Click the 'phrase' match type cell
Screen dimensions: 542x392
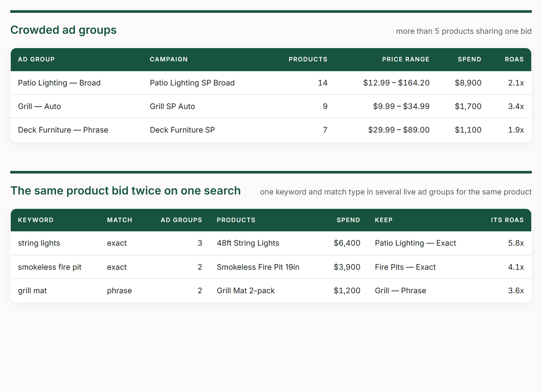[119, 291]
